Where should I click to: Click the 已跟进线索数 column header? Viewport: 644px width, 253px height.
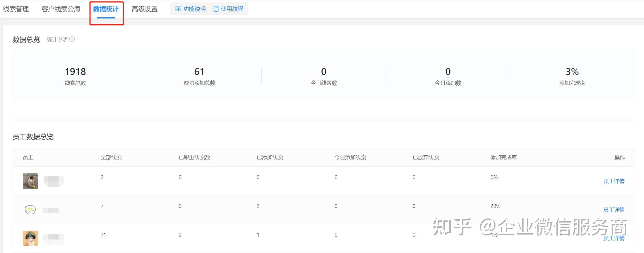tap(194, 157)
